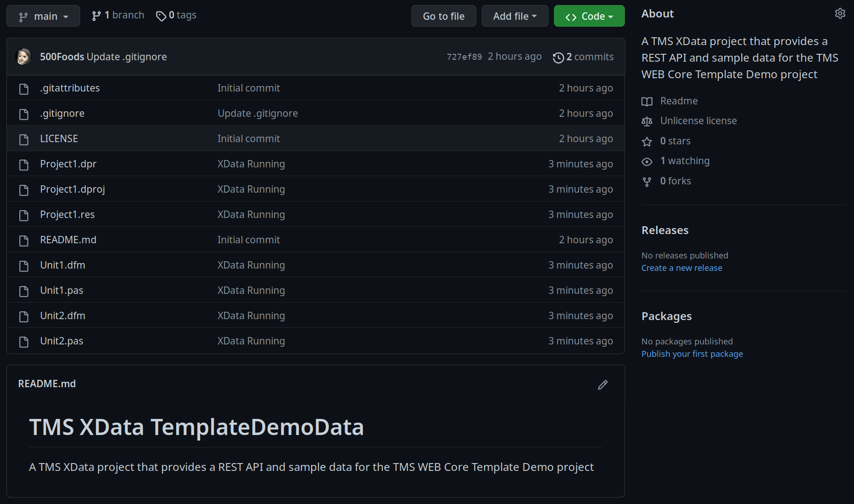Click the Readme book icon
The height and width of the screenshot is (504, 854).
(x=647, y=102)
